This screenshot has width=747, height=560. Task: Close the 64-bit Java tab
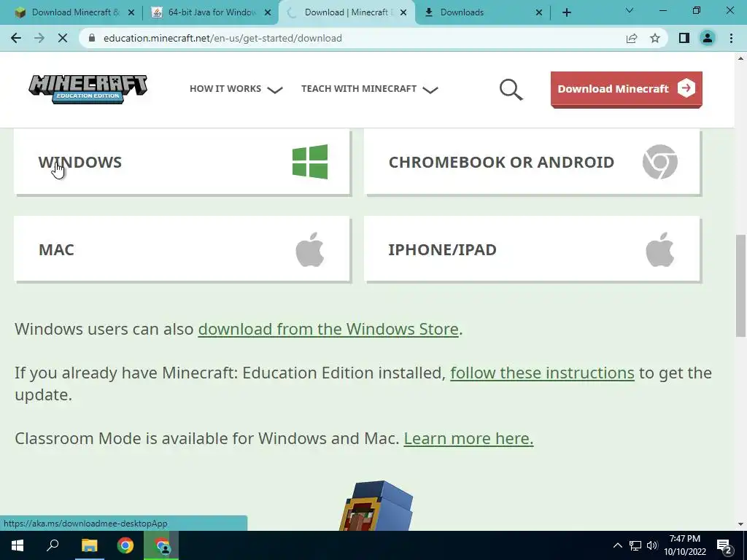[x=268, y=12]
